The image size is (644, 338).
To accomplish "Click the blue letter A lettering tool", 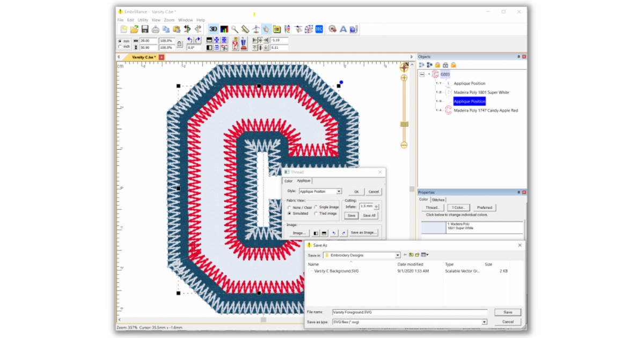I will 343,29.
